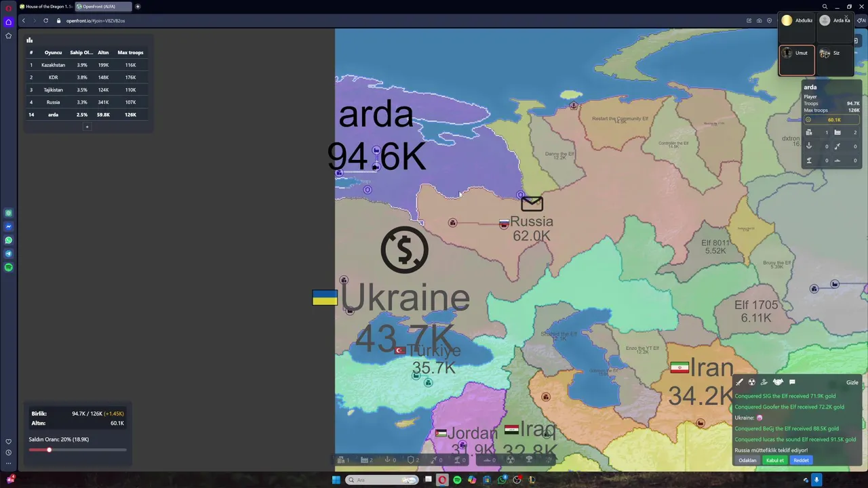Viewport: 868px width, 488px height.
Task: Click Odaklan to focus on Russia
Action: pyautogui.click(x=747, y=460)
